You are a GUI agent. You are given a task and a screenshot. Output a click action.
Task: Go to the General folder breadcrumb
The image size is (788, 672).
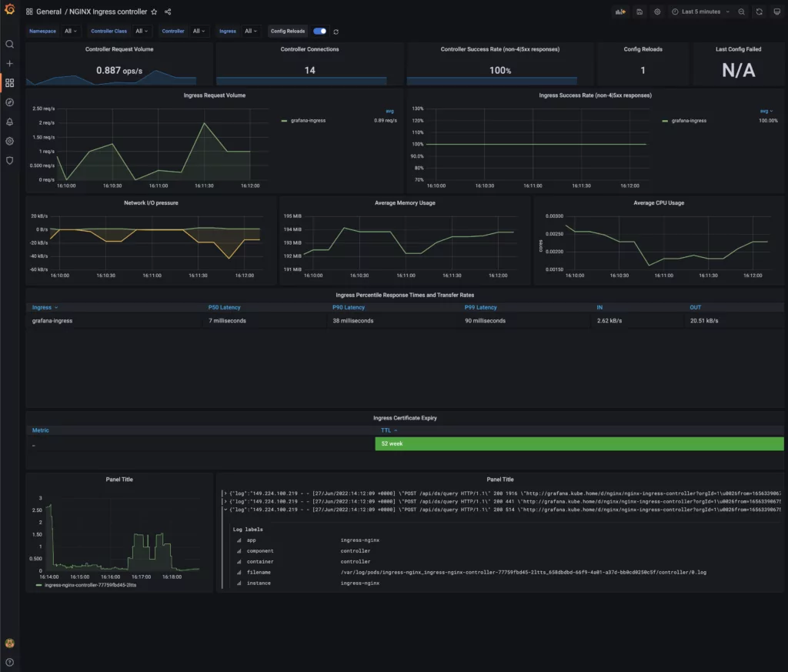(48, 12)
